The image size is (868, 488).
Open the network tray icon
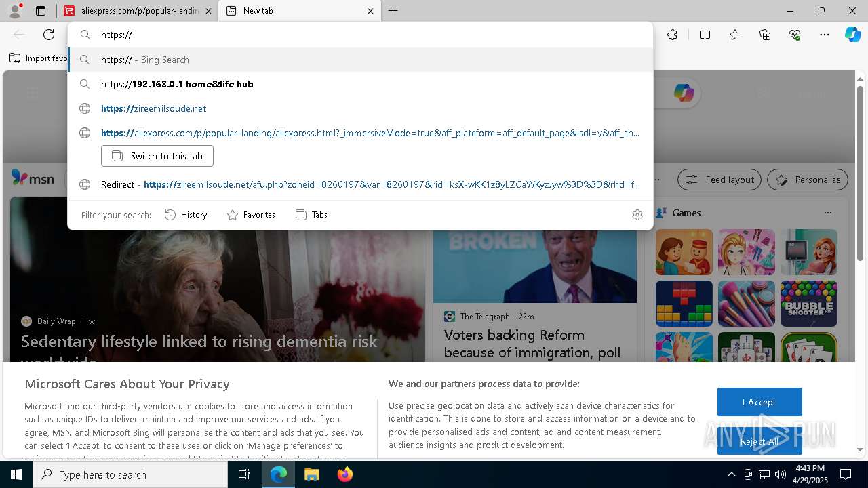tap(764, 474)
